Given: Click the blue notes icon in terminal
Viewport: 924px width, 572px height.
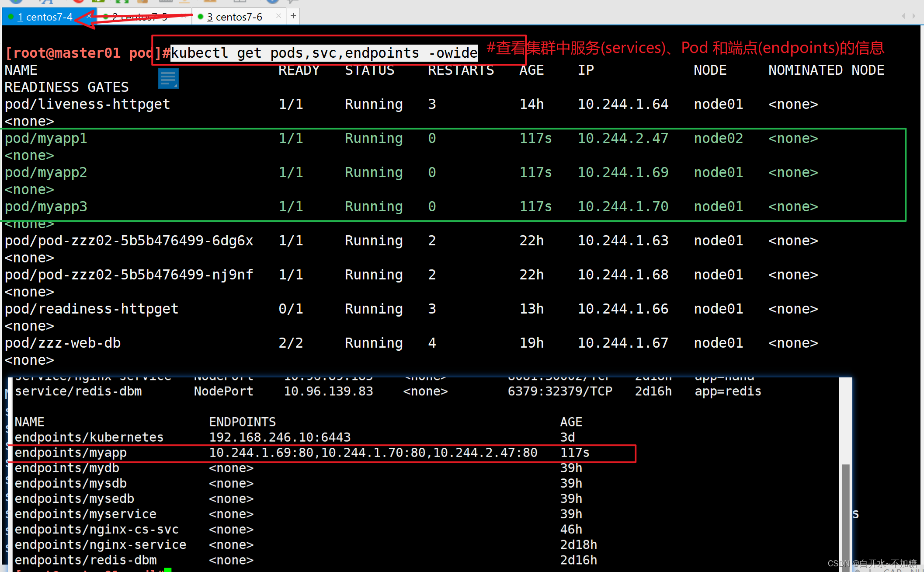Looking at the screenshot, I should (x=168, y=79).
